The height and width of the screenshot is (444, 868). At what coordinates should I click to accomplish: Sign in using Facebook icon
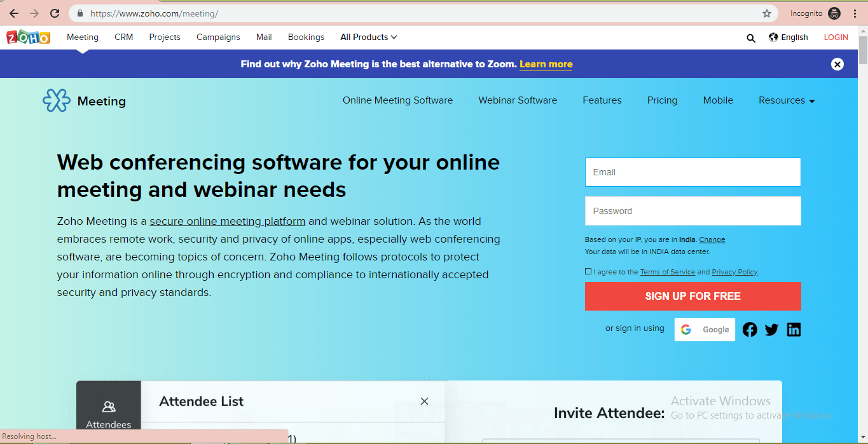750,330
